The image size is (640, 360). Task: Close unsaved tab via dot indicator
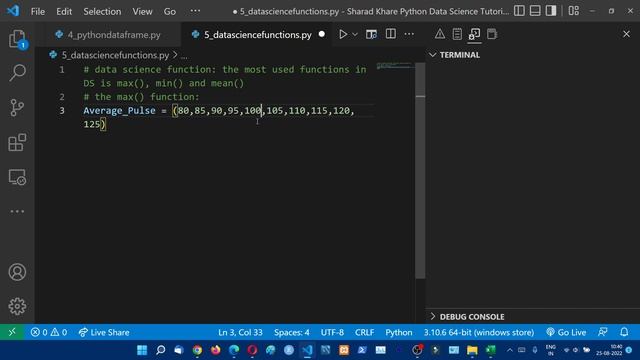322,34
